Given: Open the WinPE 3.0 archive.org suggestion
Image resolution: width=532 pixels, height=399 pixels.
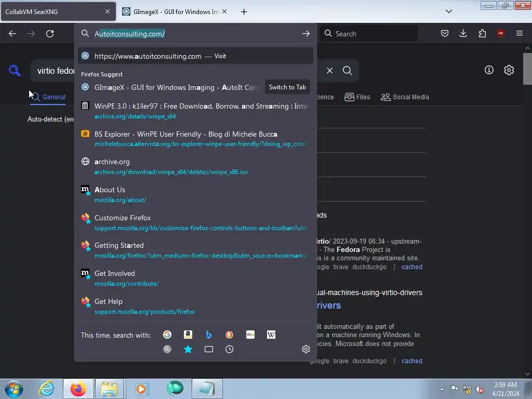Looking at the screenshot, I should point(195,111).
